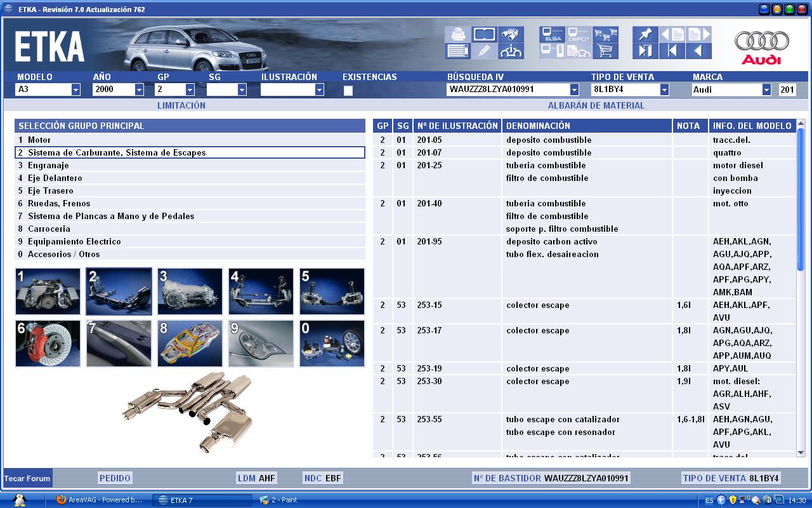The image size is (812, 508).
Task: Select illustration row 253-30
Action: (584, 394)
